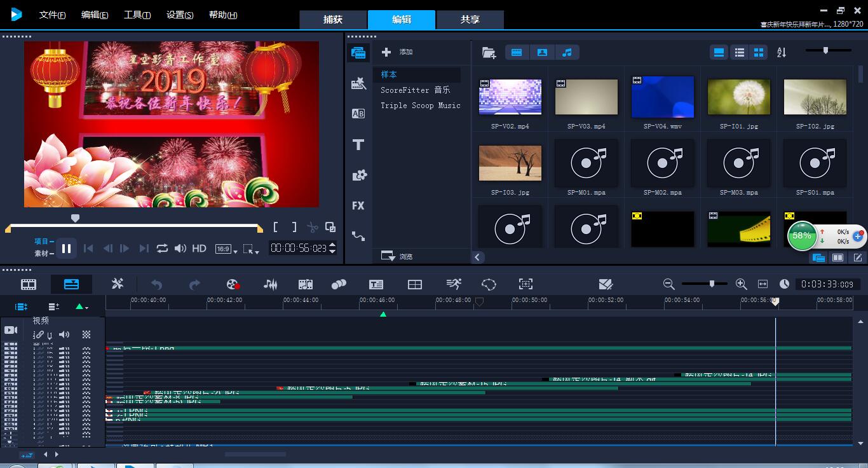
Task: Open the Split Screen Template Creator
Action: pos(606,284)
